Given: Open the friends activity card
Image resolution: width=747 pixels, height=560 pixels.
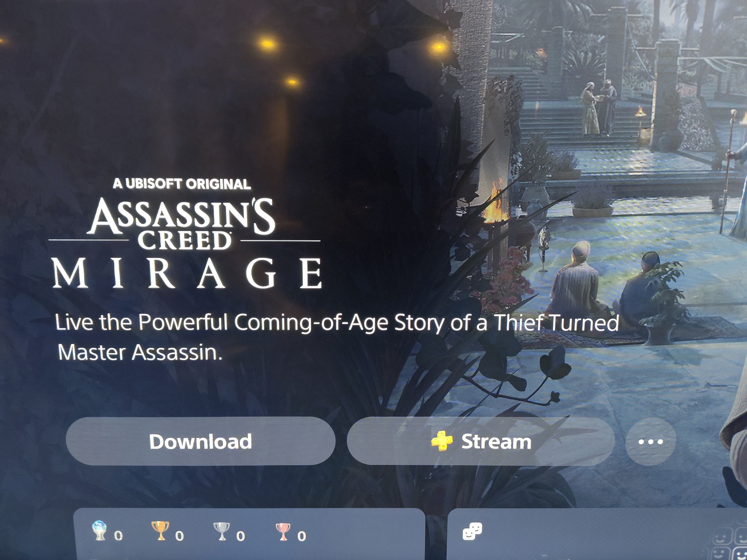Looking at the screenshot, I should click(x=597, y=534).
